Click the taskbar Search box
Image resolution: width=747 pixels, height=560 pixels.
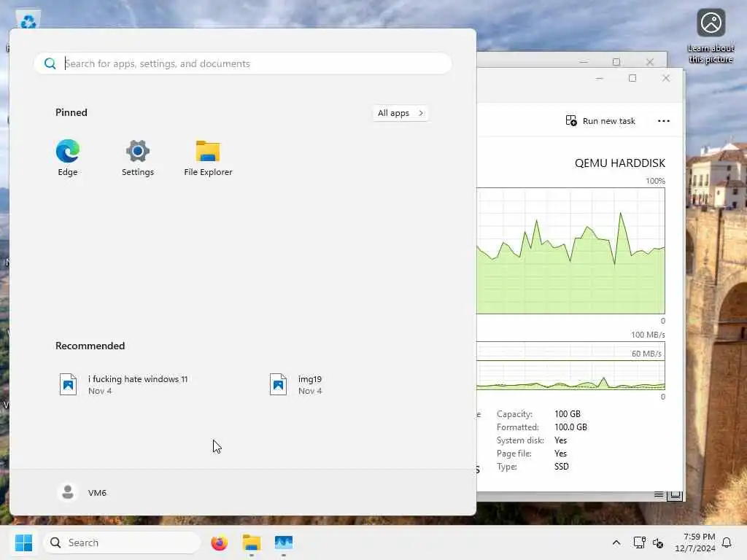[122, 542]
